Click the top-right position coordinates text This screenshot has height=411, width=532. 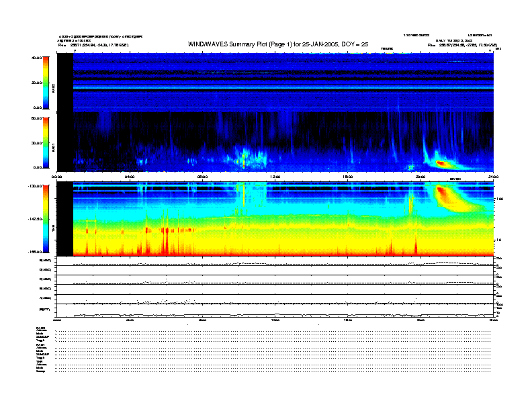pos(462,45)
